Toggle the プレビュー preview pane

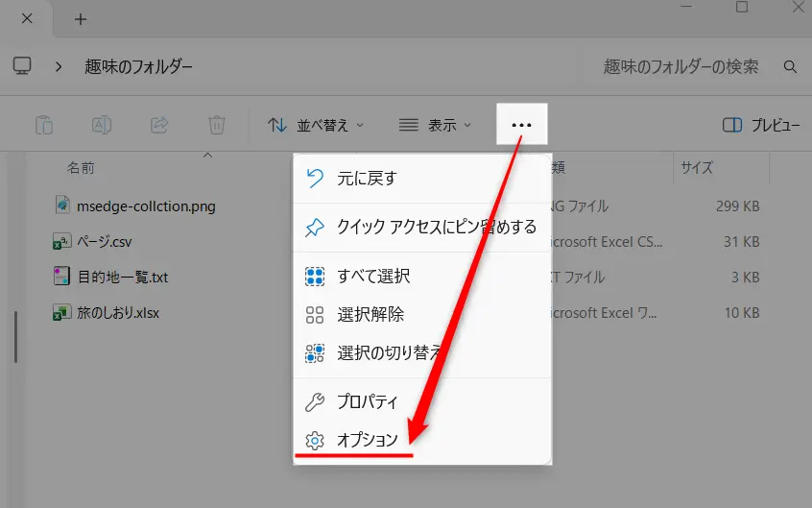tap(760, 125)
